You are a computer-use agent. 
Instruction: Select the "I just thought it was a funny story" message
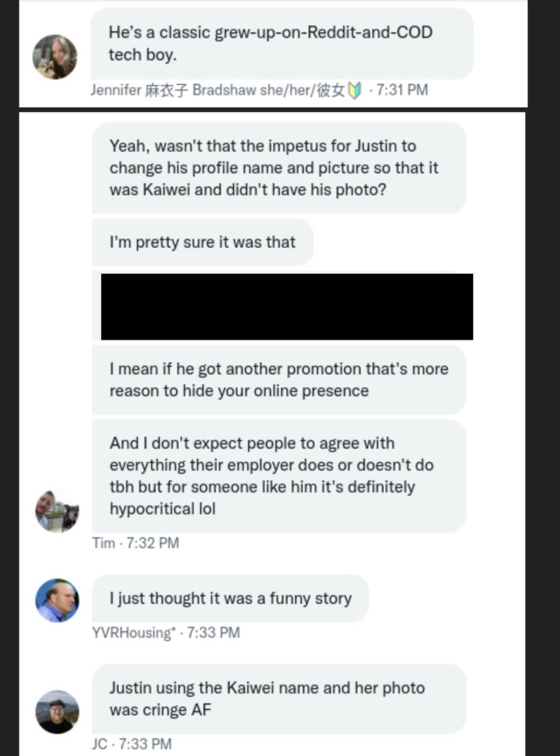pos(230,599)
